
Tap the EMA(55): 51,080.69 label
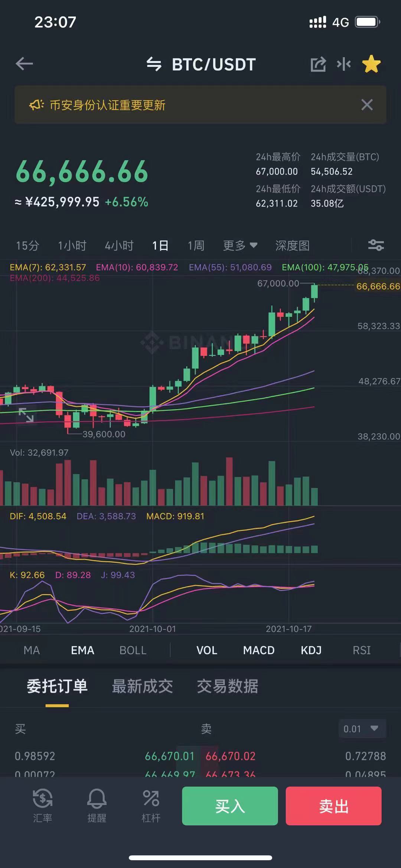(230, 267)
